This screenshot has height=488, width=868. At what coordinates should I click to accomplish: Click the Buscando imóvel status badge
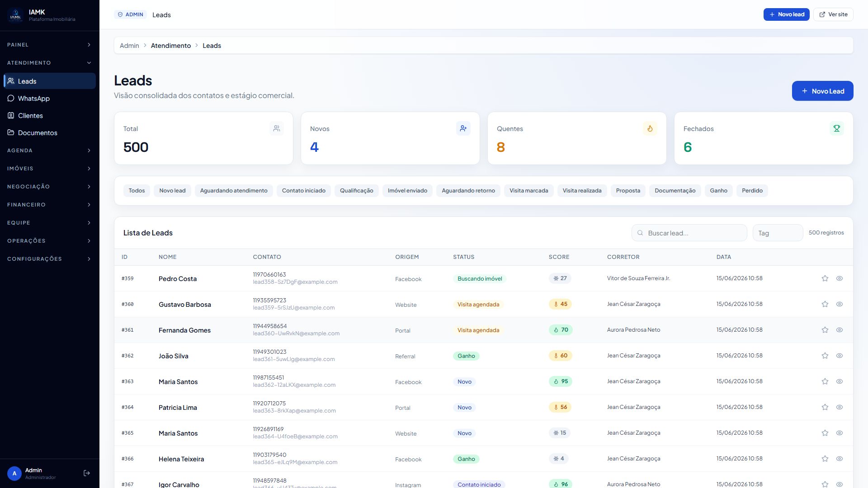[x=480, y=279]
